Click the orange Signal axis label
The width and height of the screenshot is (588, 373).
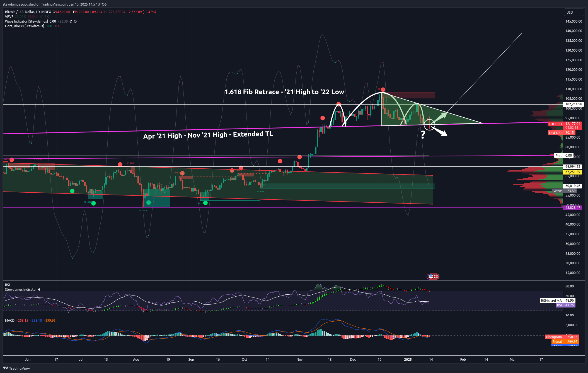557,342
